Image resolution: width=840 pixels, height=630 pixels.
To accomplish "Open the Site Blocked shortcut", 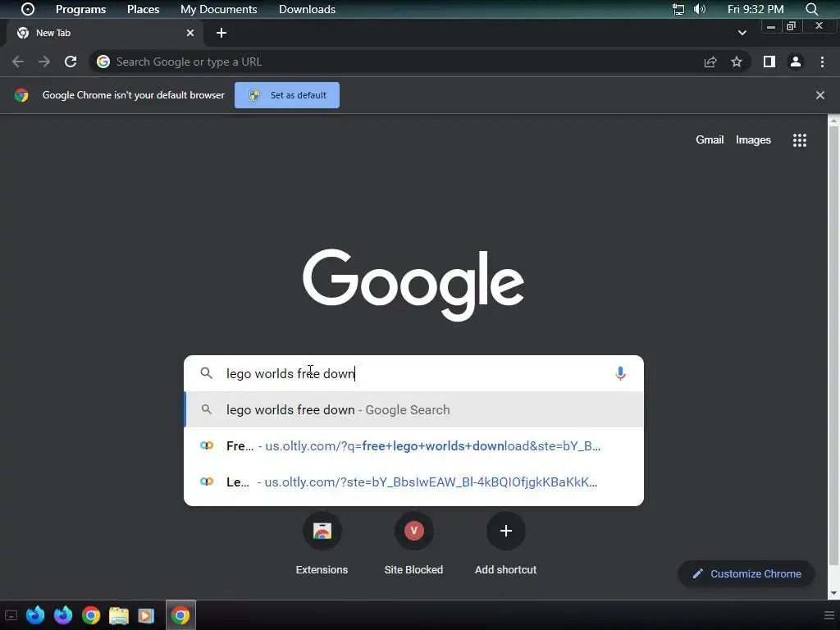I will point(413,545).
